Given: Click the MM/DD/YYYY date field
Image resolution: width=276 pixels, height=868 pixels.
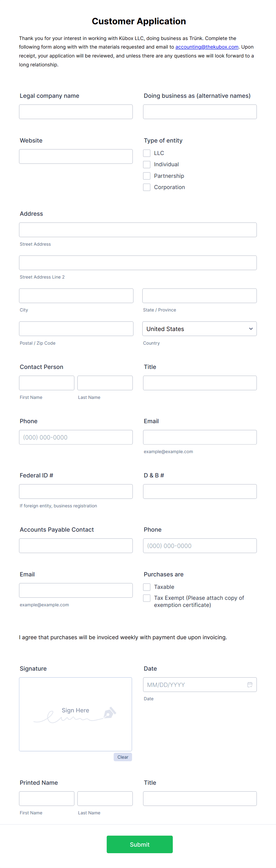Looking at the screenshot, I should (200, 684).
